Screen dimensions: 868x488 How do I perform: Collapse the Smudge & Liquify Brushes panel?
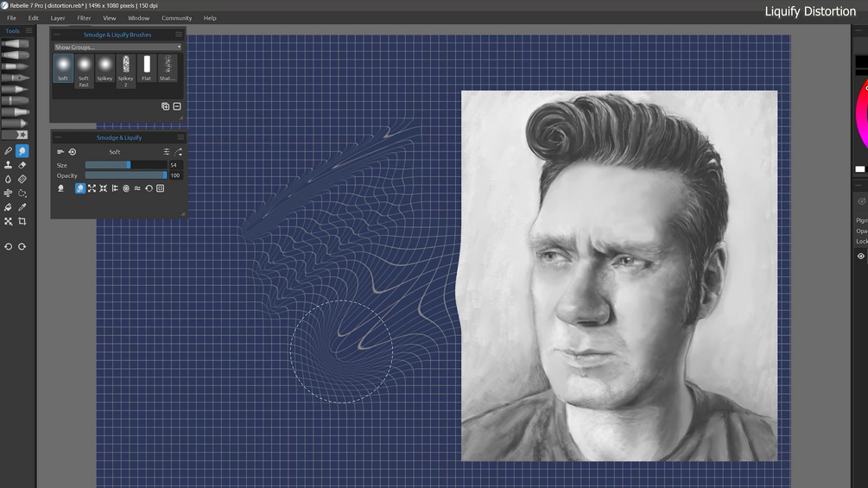pos(57,35)
